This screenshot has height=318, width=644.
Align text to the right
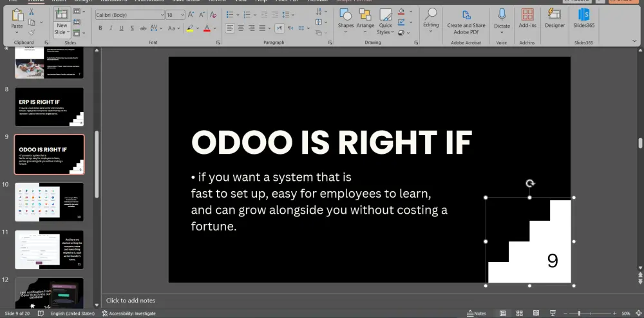251,28
